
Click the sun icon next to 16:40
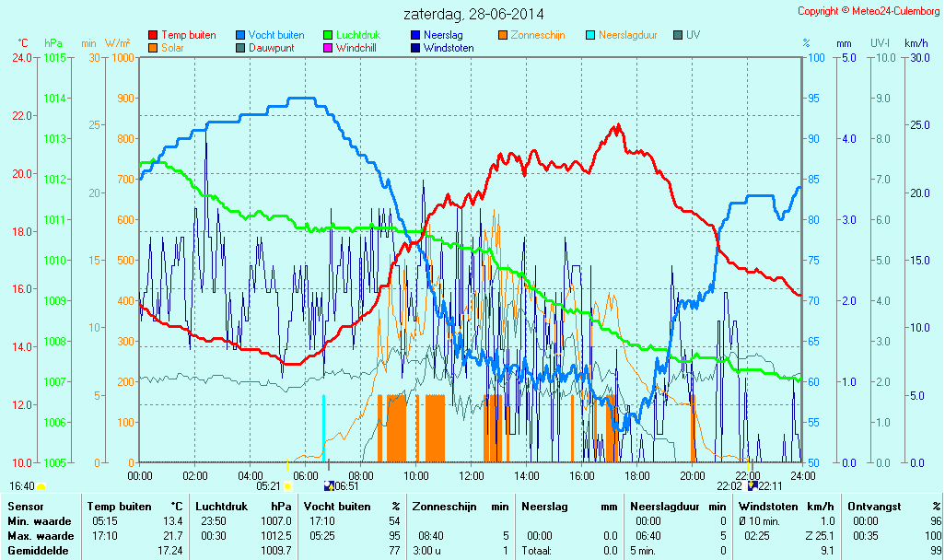point(41,485)
